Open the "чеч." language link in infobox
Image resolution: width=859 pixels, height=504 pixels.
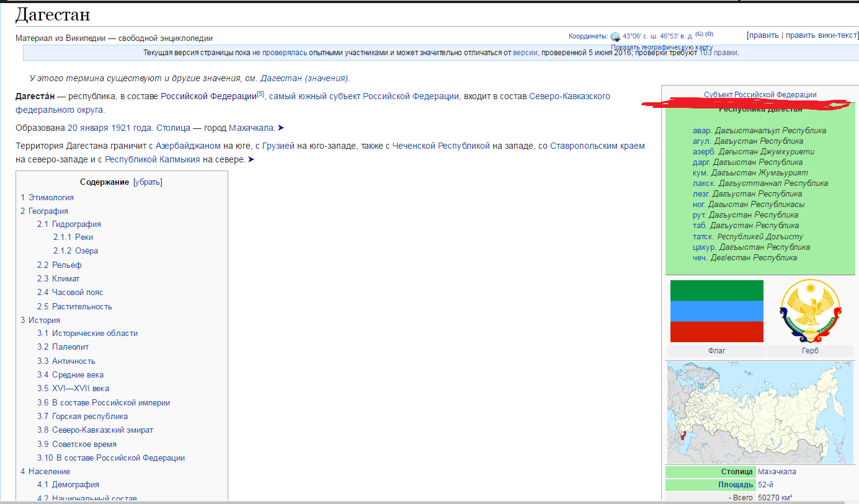700,257
